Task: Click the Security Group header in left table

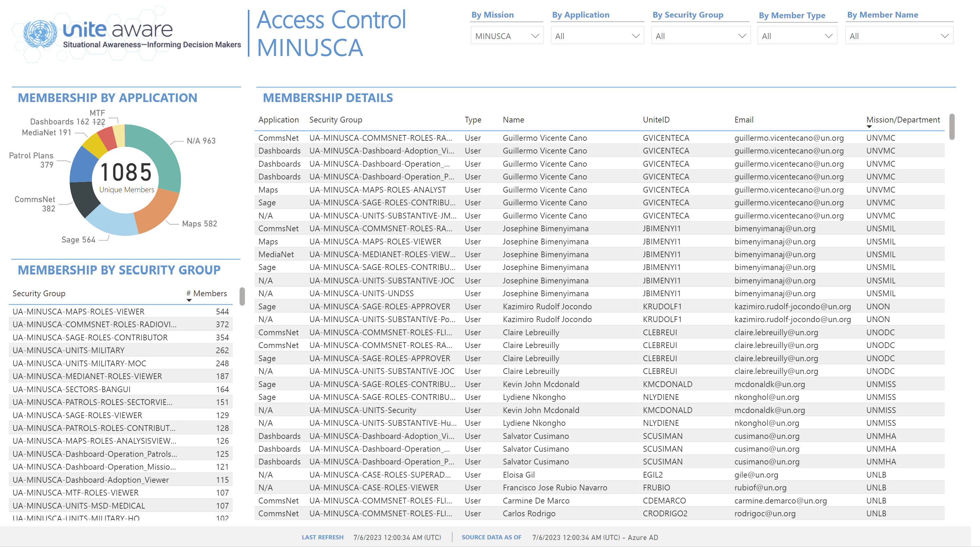Action: coord(39,293)
